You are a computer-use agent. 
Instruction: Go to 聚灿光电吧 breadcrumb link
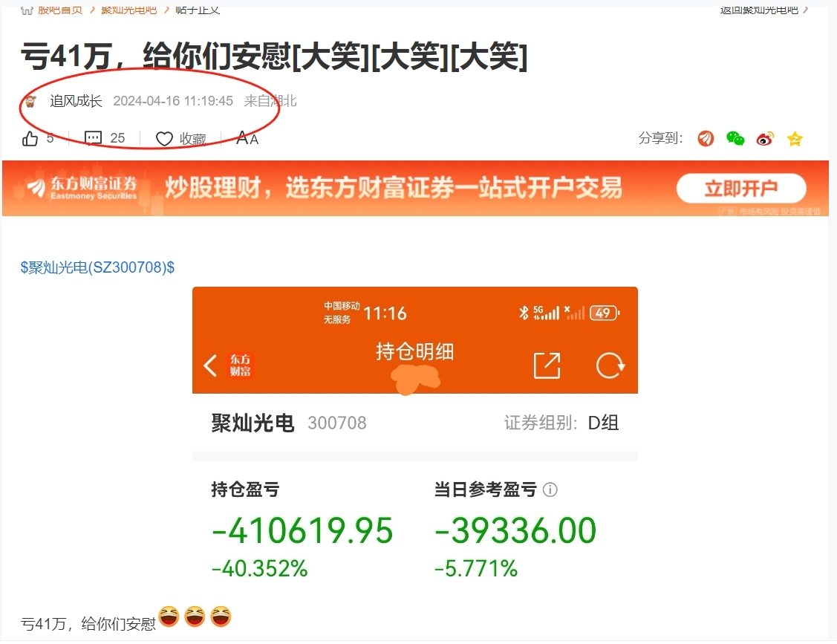coord(128,10)
